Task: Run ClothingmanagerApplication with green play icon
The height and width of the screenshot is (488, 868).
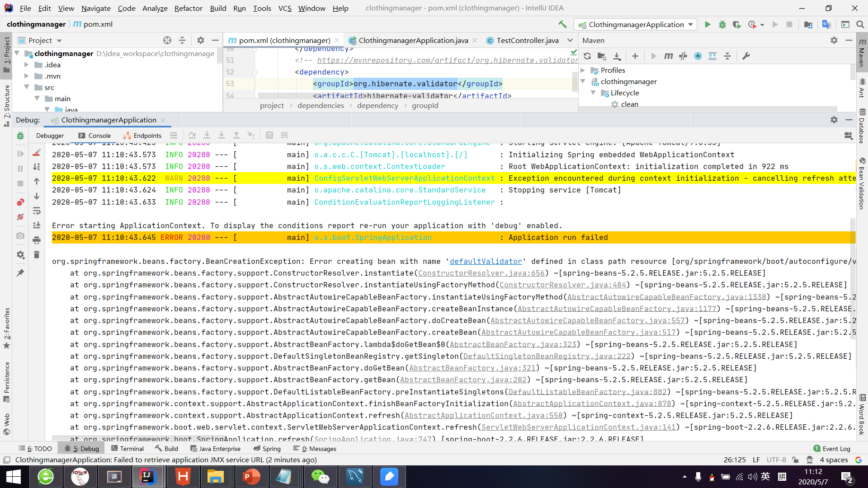Action: tap(708, 24)
